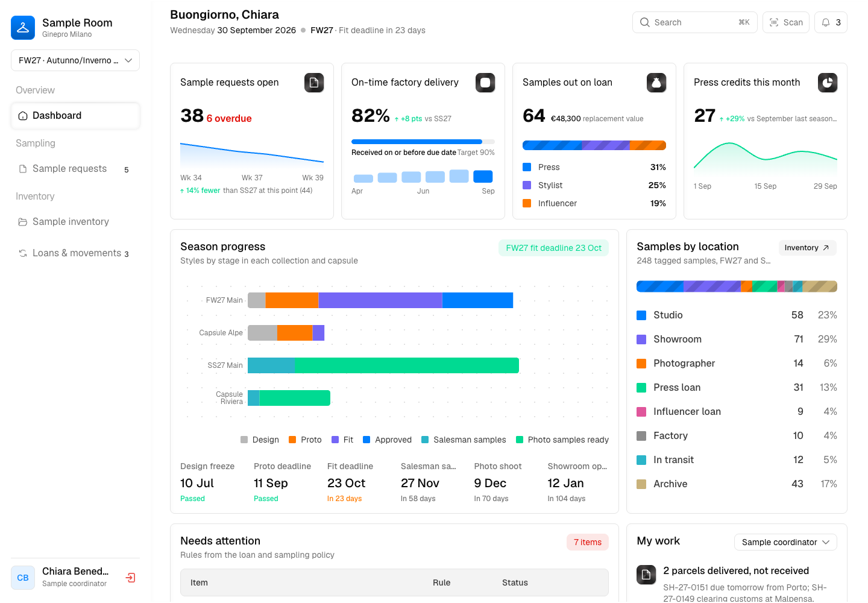Open the FW27 Autunno/Inverno season dropdown
The image size is (868, 603).
coord(75,60)
